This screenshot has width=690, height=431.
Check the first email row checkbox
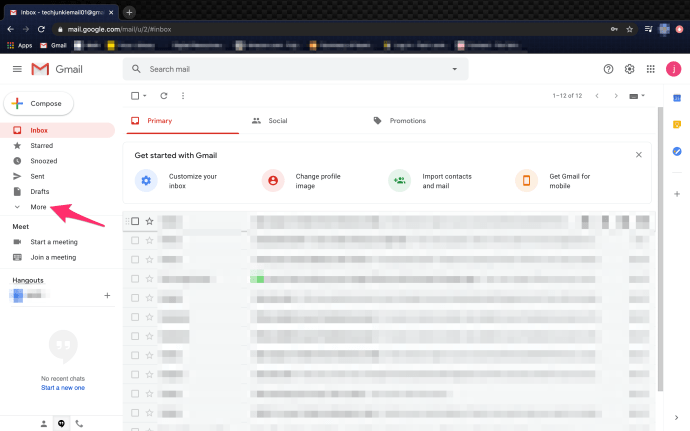[x=135, y=221]
